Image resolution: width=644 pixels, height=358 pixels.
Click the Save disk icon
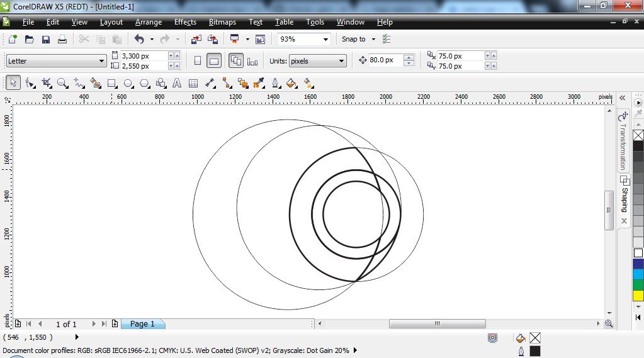[x=46, y=39]
